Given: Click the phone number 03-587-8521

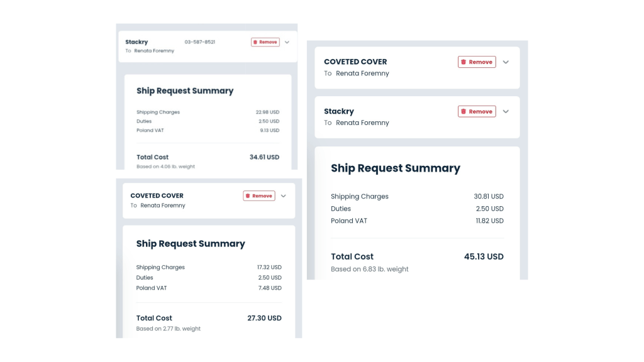Looking at the screenshot, I should click(x=200, y=42).
